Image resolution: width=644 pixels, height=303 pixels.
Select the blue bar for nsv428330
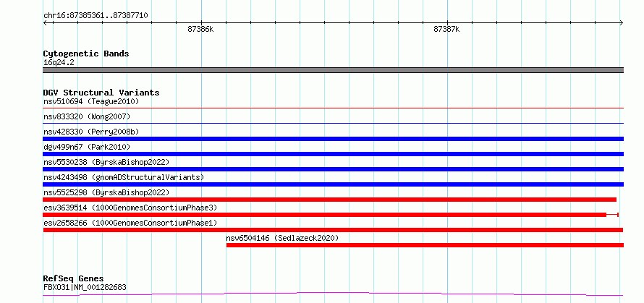(x=333, y=139)
